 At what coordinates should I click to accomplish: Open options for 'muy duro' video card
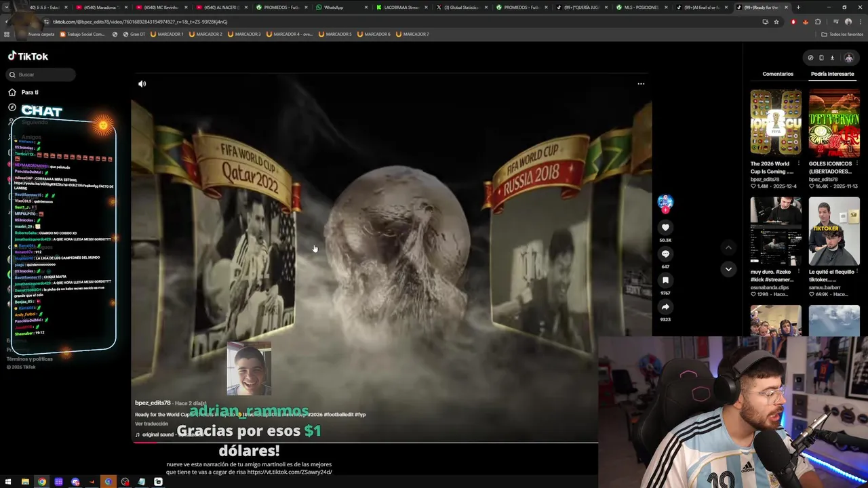[800, 272]
